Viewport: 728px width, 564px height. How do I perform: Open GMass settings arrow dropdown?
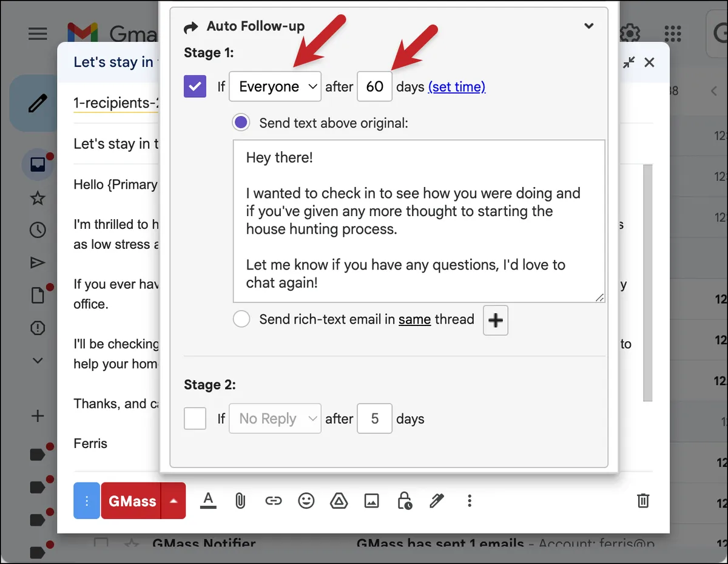tap(174, 501)
